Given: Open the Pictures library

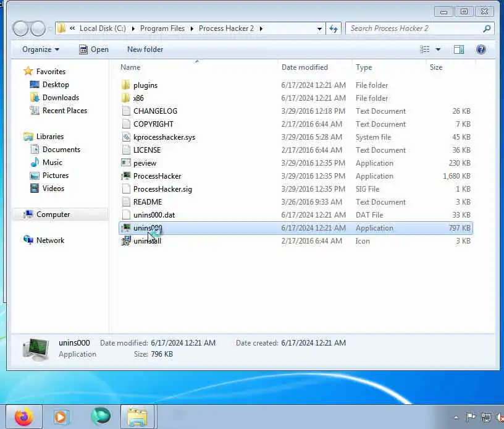Looking at the screenshot, I should point(56,176).
